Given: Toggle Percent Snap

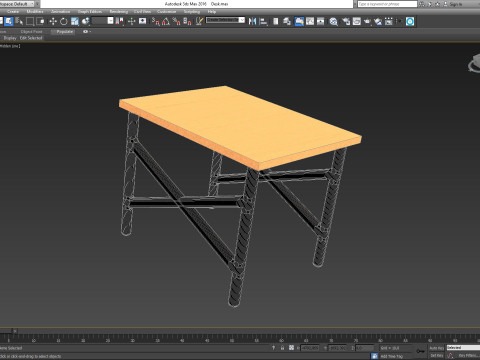Looking at the screenshot, I should pyautogui.click(x=176, y=21).
